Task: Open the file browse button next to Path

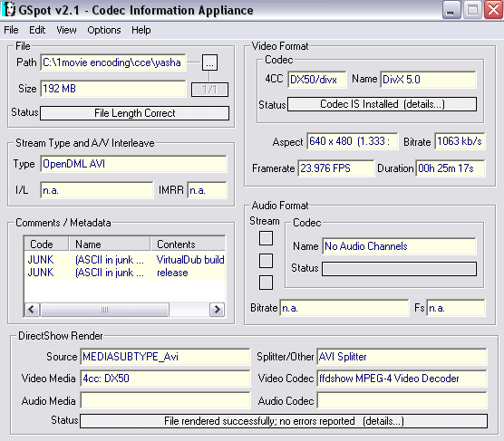Action: (209, 62)
